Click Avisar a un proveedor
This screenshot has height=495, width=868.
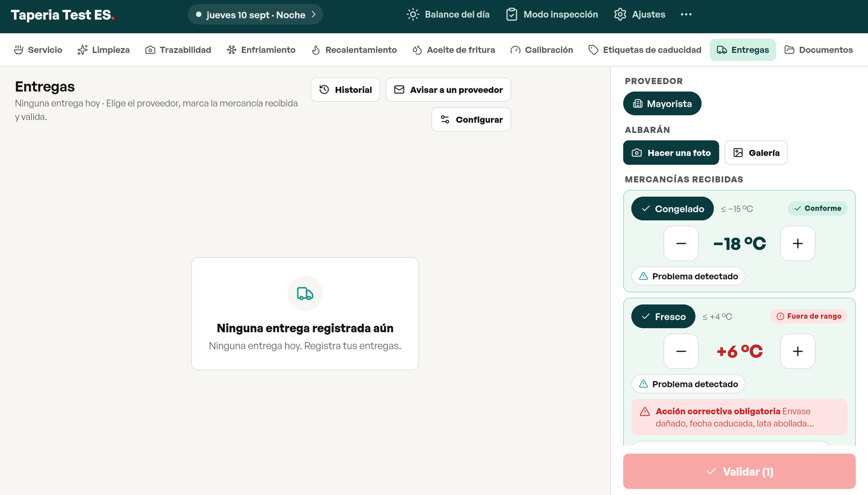448,90
